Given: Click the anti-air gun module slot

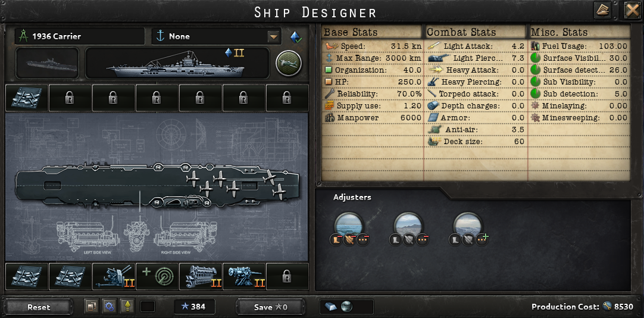Looking at the screenshot, I should point(114,276).
